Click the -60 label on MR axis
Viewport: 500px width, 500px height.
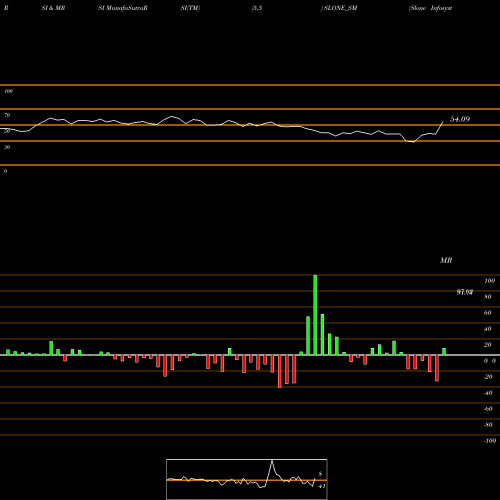point(488,409)
